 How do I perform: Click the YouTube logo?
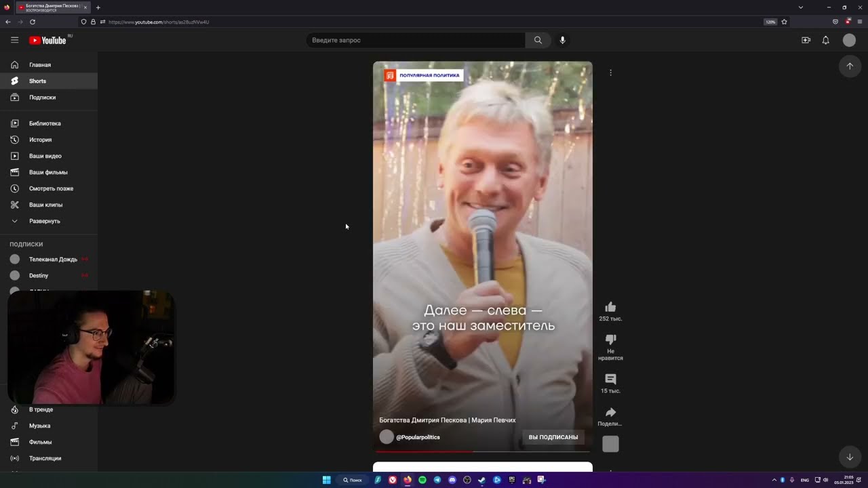47,41
